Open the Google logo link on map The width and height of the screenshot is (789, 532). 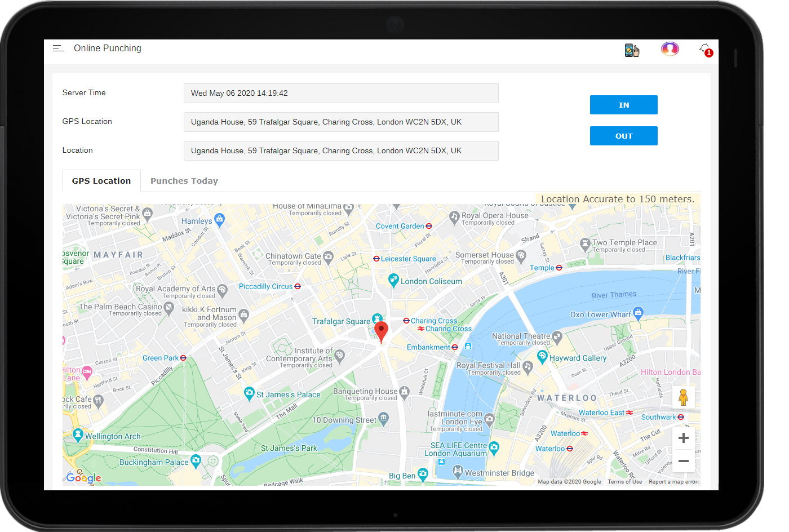coord(83,478)
